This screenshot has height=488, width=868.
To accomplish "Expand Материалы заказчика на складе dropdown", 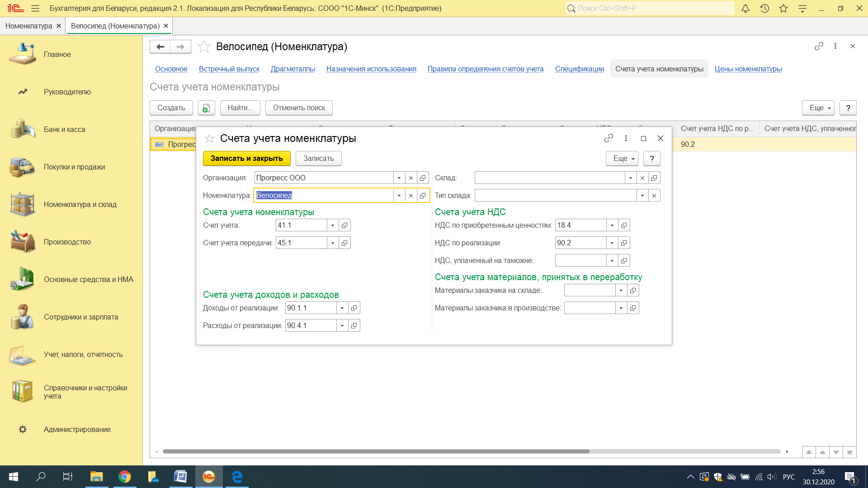I will [x=621, y=290].
